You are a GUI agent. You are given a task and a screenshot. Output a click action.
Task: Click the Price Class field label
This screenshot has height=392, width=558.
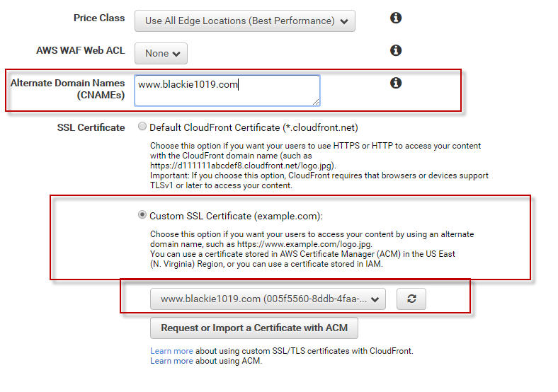coord(99,18)
